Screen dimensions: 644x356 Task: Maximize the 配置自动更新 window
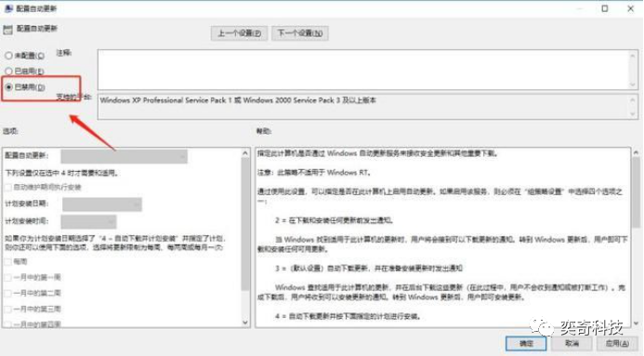tap(605, 8)
